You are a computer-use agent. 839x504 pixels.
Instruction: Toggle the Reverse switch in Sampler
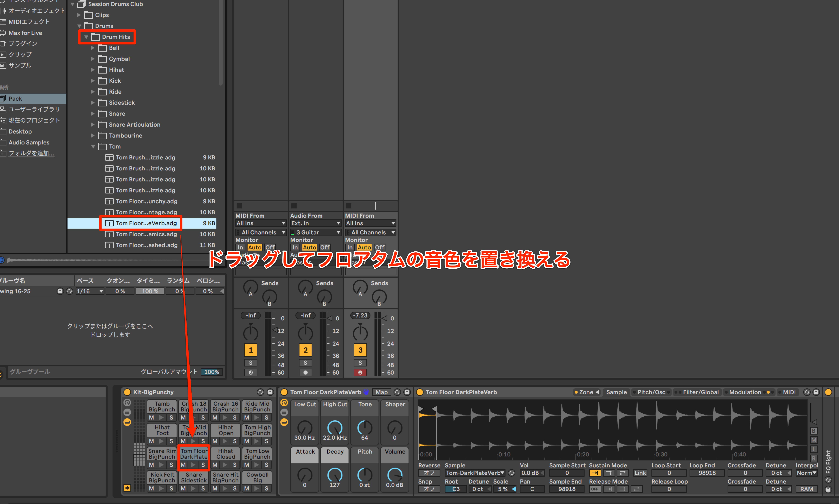pos(429,473)
